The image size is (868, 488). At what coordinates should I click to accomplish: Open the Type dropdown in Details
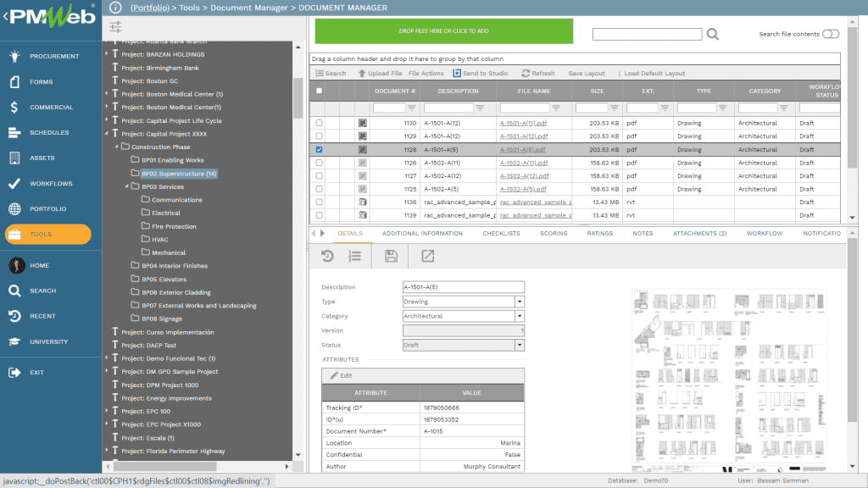coord(520,302)
